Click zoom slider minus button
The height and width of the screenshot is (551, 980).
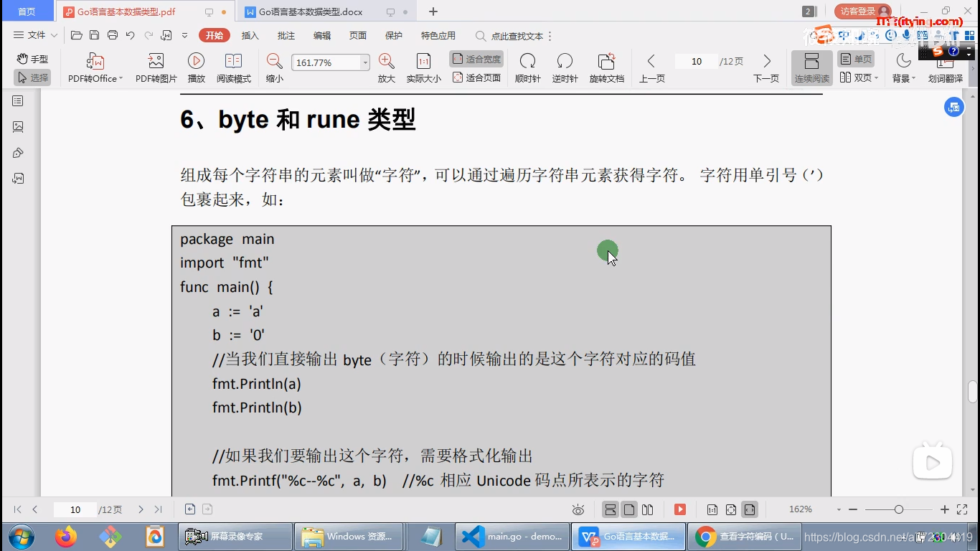(x=853, y=509)
